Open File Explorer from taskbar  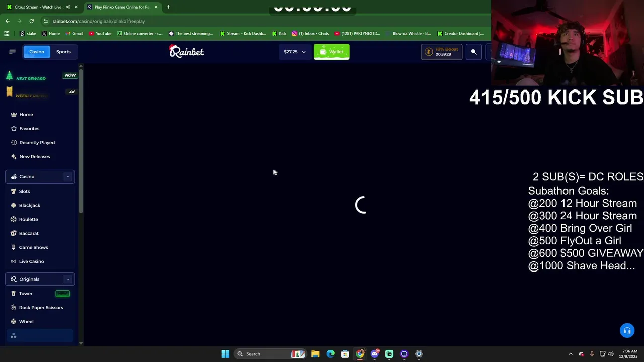pos(315,354)
